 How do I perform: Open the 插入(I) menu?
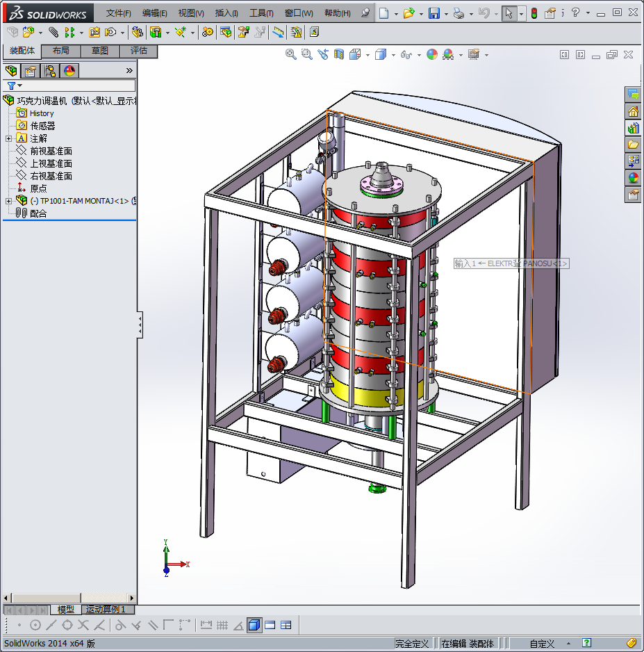coord(226,13)
